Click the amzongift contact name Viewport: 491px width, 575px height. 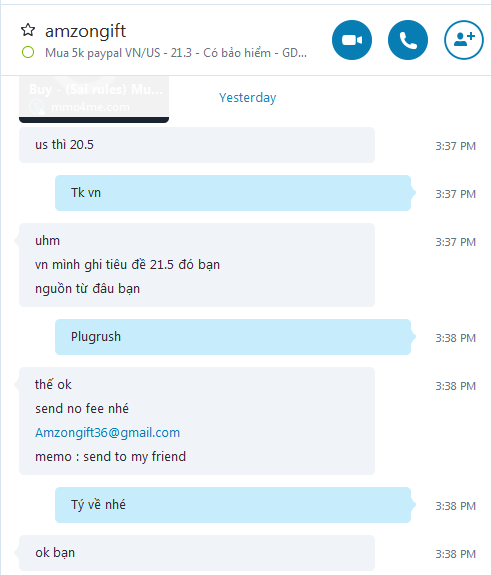click(85, 31)
